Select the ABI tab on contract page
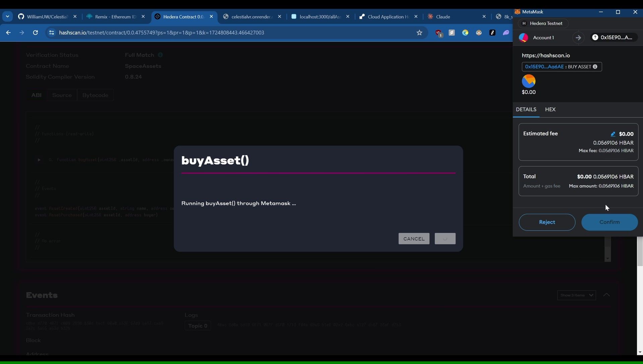The height and width of the screenshot is (364, 643). (x=37, y=95)
